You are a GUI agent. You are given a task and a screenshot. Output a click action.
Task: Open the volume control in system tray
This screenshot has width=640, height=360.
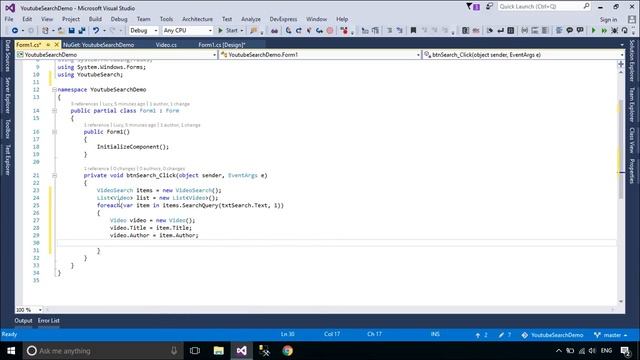click(x=592, y=351)
